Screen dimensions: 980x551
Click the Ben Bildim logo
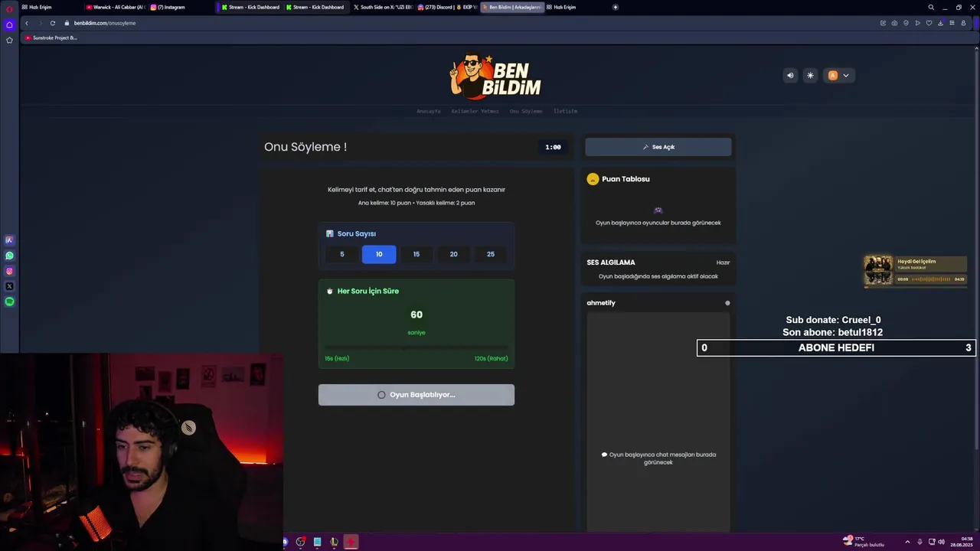coord(495,77)
